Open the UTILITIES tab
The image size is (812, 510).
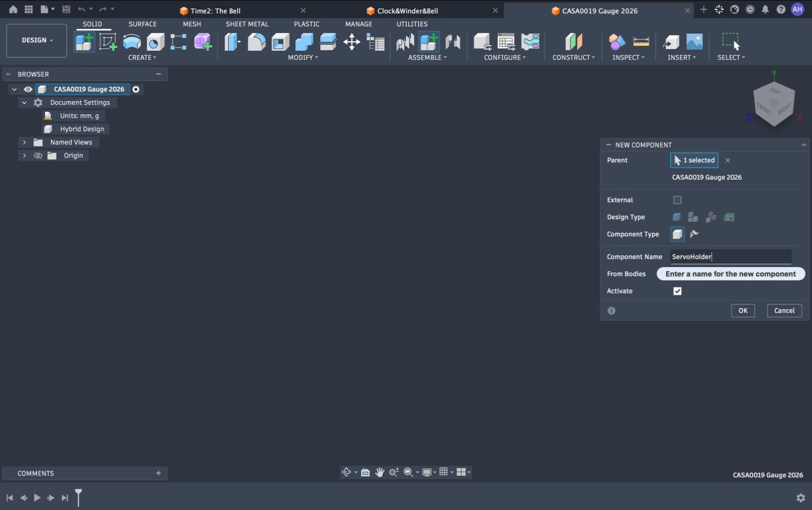click(x=412, y=24)
